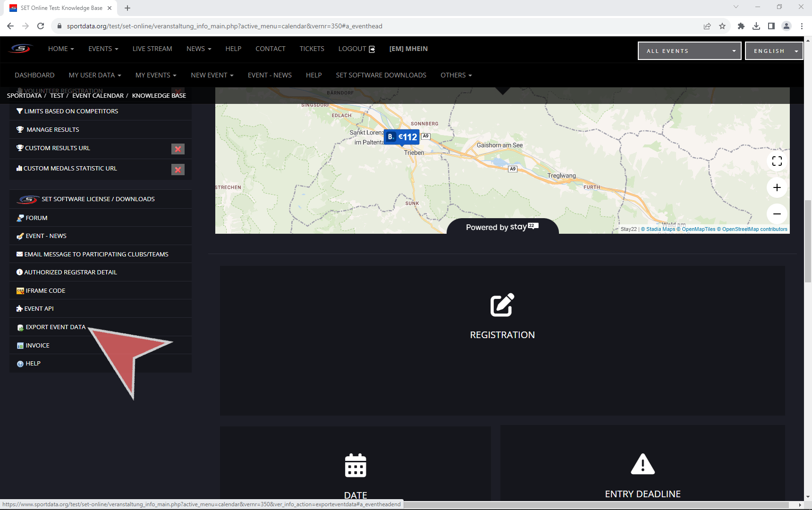Click the Sportdata logo icon

click(x=21, y=49)
